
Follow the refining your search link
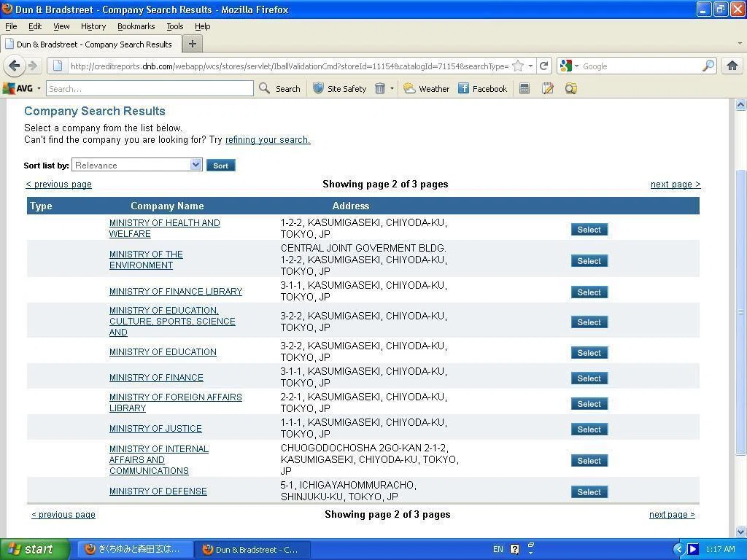268,139
